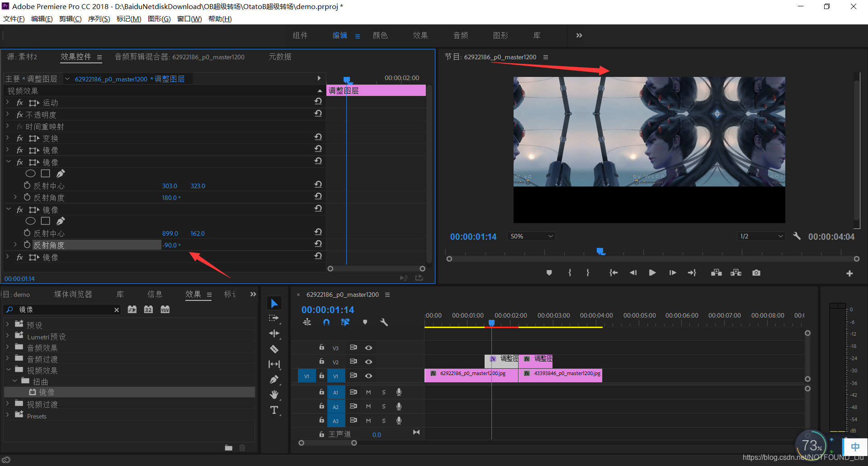
Task: Expand the 变换 effect
Action: 8,138
